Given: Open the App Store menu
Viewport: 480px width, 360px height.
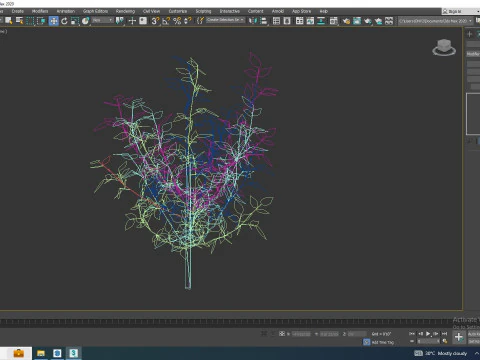Looking at the screenshot, I should [x=302, y=11].
